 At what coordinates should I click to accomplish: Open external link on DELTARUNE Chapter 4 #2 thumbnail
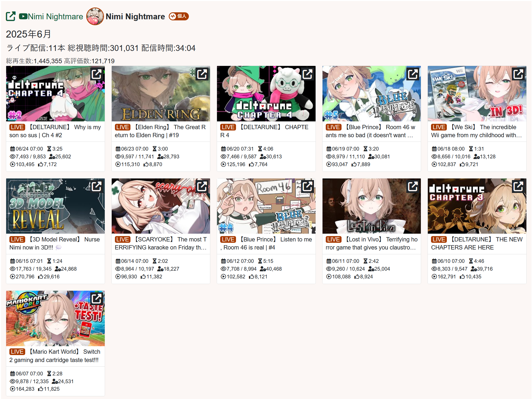pyautogui.click(x=97, y=74)
